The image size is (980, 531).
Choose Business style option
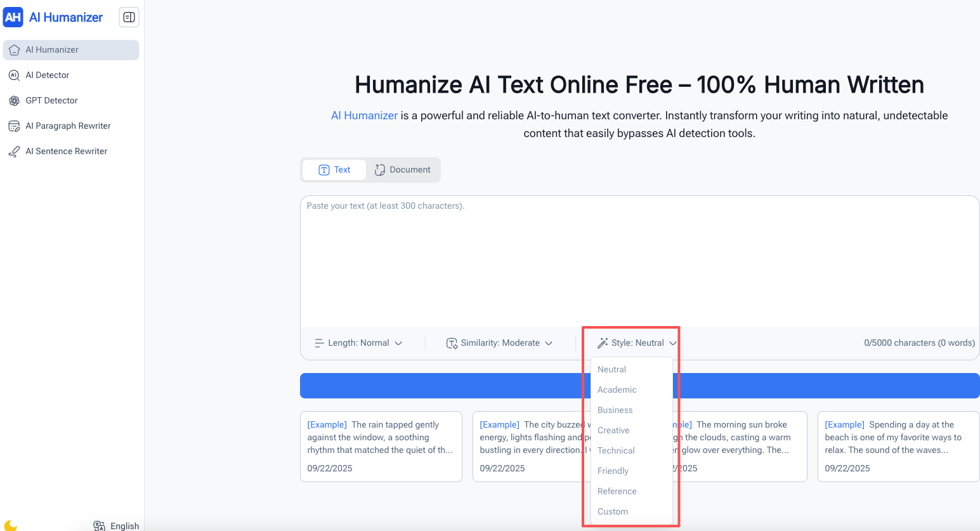(632, 410)
